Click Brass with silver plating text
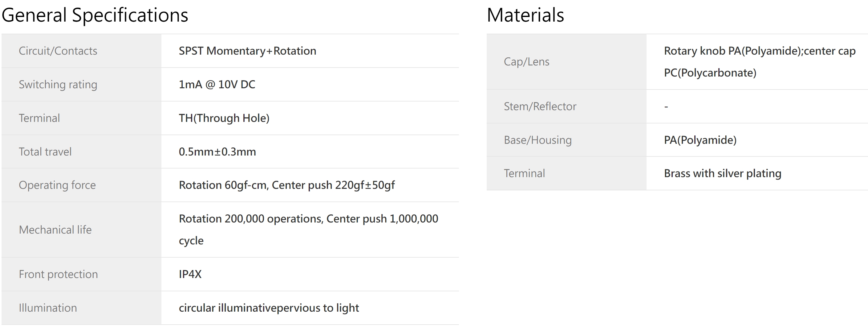Screen dimensions: 868x328 coord(722,173)
